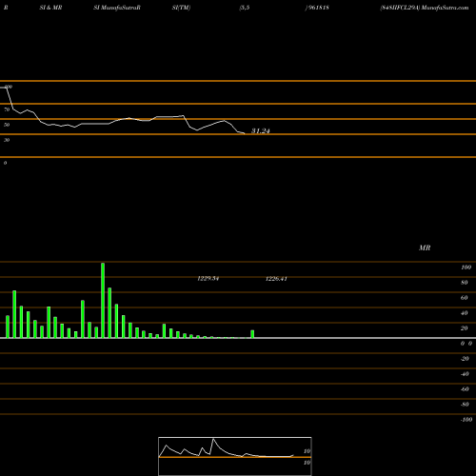
Task: Click the right axis label 40
Action: tap(465, 313)
